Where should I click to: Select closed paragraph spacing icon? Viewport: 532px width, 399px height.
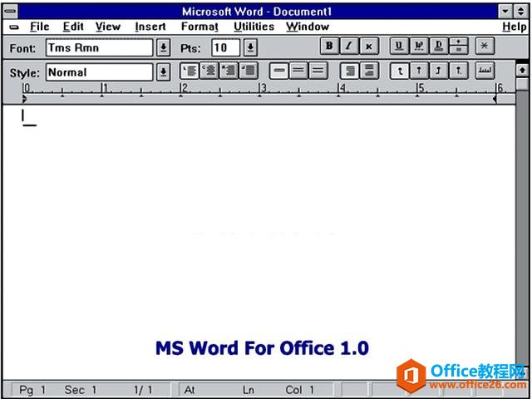pyautogui.click(x=350, y=71)
